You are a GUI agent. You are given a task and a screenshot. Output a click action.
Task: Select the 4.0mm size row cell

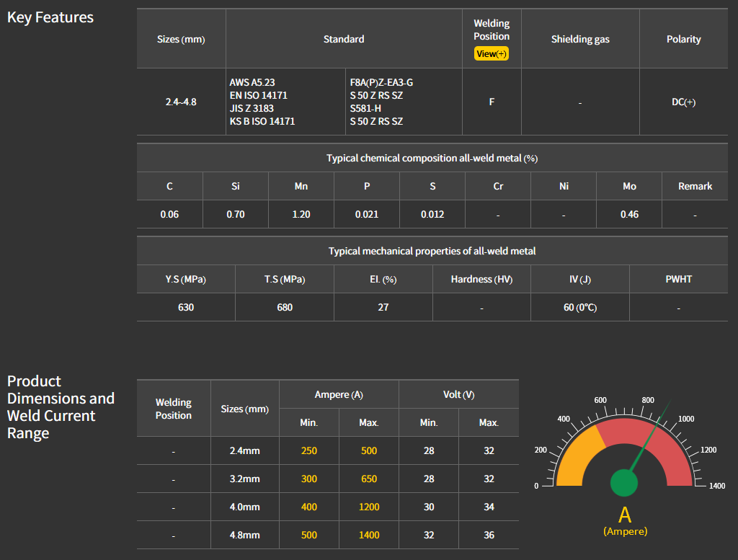pos(244,507)
